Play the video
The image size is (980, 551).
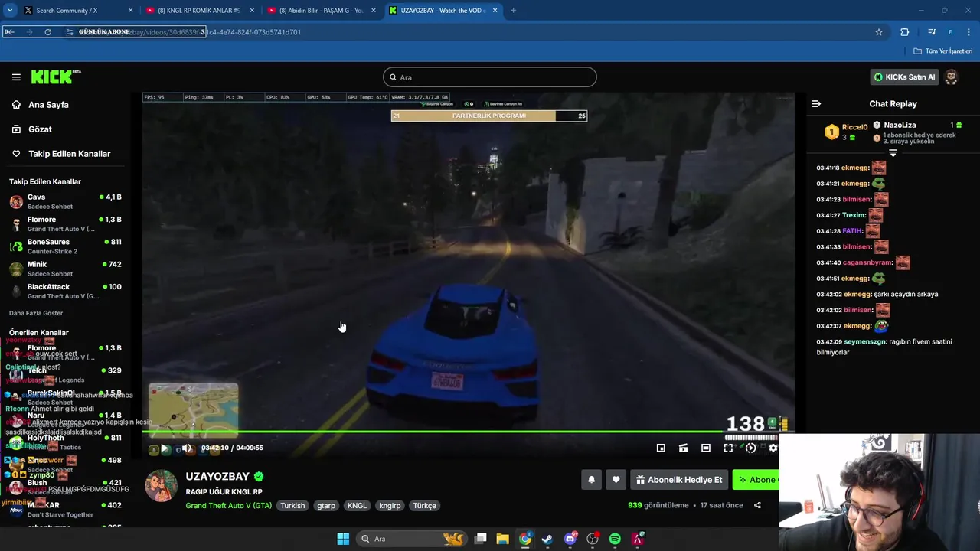pos(164,448)
